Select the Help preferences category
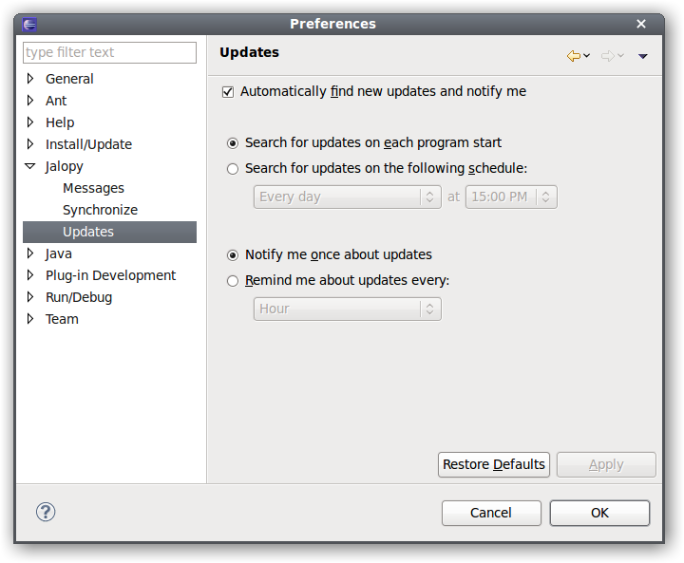The width and height of the screenshot is (684, 563). (x=60, y=123)
